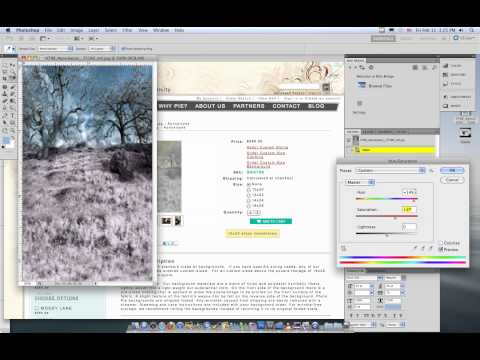Click the foreground color swatch in toolbox

pos(6,140)
